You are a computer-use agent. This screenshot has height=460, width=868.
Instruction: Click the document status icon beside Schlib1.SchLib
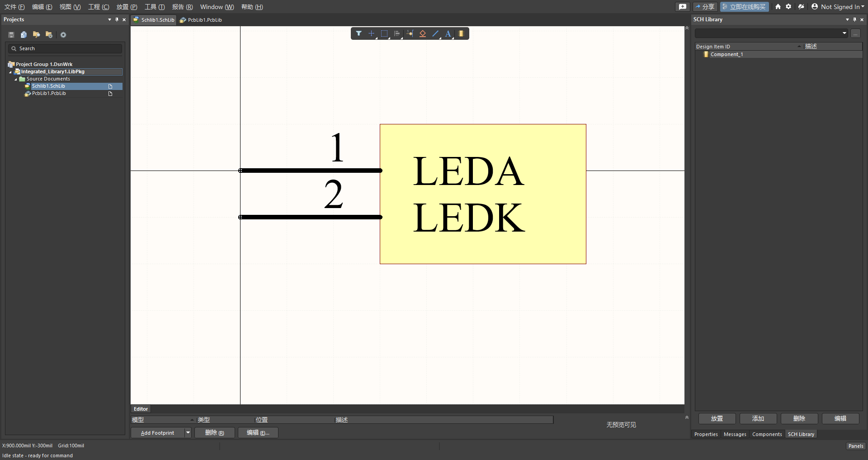[110, 86]
